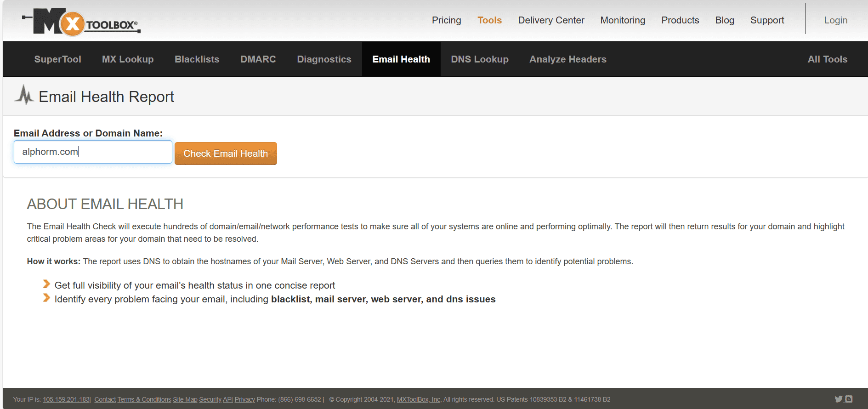Open the Analyze Headers tab
868x409 pixels.
567,59
